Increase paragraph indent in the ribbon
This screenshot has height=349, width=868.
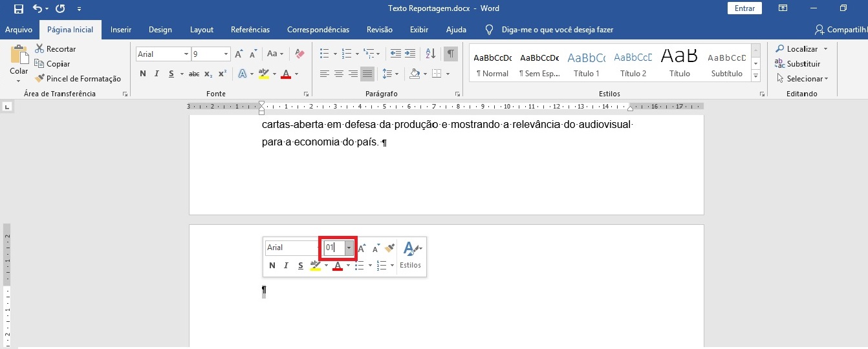click(x=410, y=54)
